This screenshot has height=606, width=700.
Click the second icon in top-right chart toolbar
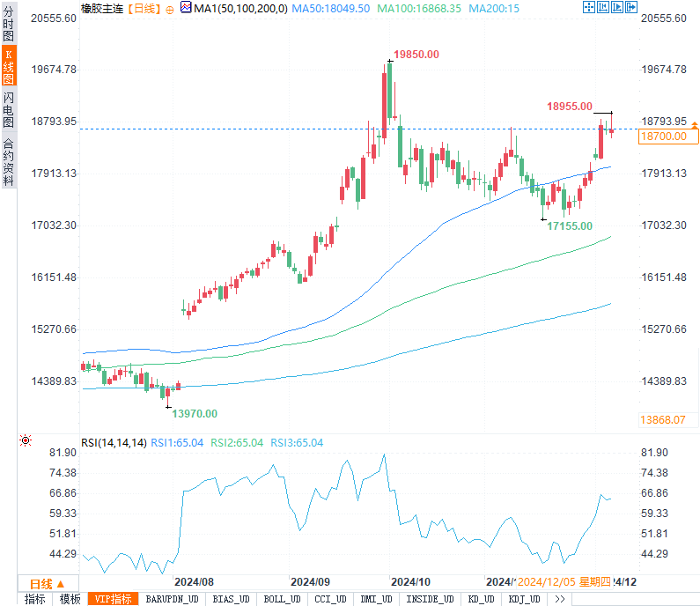click(602, 8)
